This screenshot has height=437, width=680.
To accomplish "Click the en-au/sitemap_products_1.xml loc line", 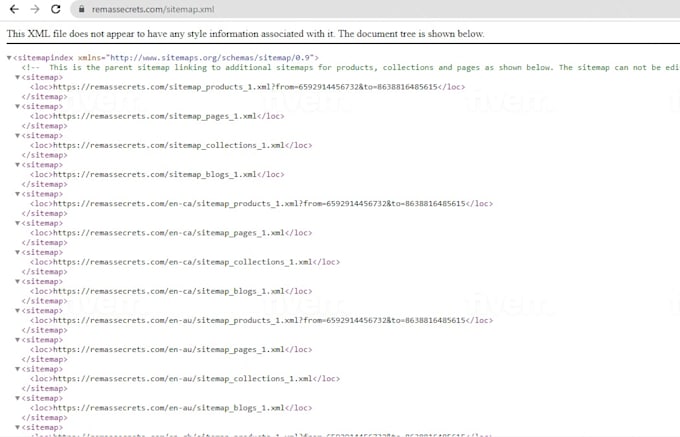I will pos(262,320).
